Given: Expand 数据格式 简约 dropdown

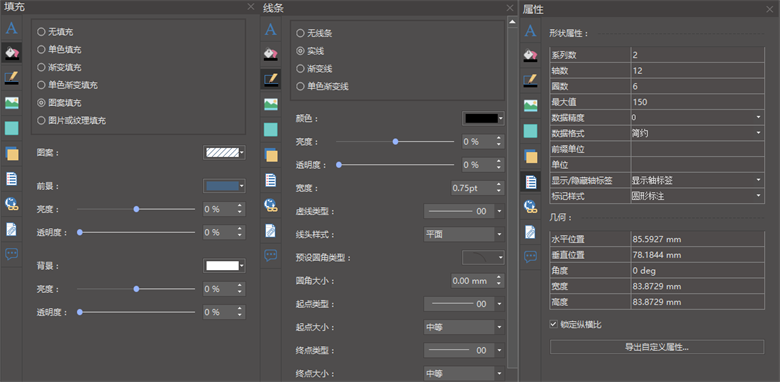Looking at the screenshot, I should [x=697, y=133].
